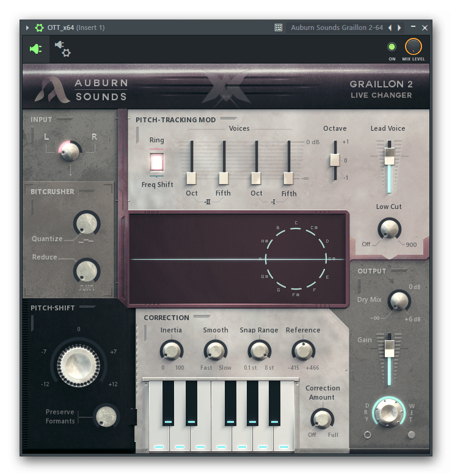
Task: Click the dry indicator below DRY label
Action: (367, 434)
